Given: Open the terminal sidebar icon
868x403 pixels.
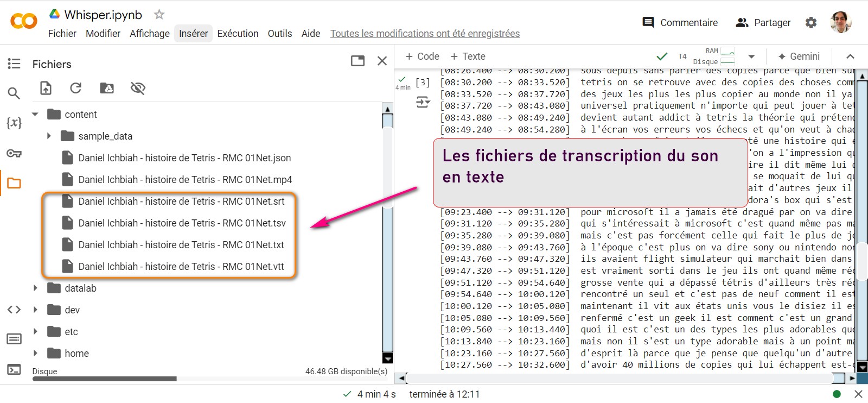Looking at the screenshot, I should [x=14, y=369].
